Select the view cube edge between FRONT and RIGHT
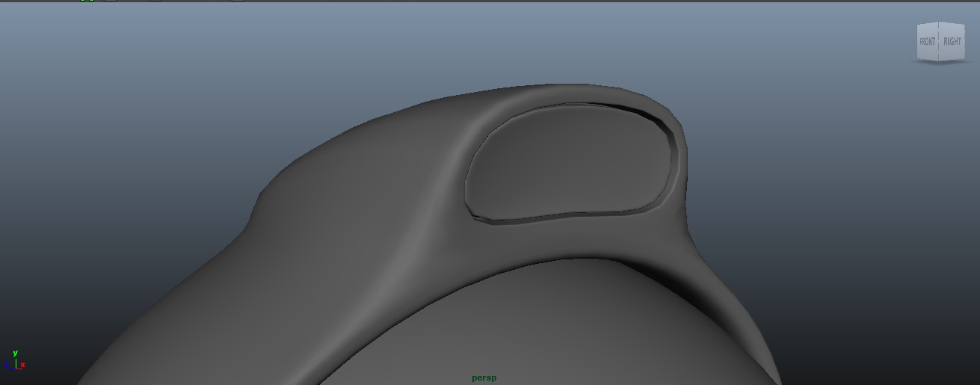Viewport: 980px width, 385px height. (940, 42)
